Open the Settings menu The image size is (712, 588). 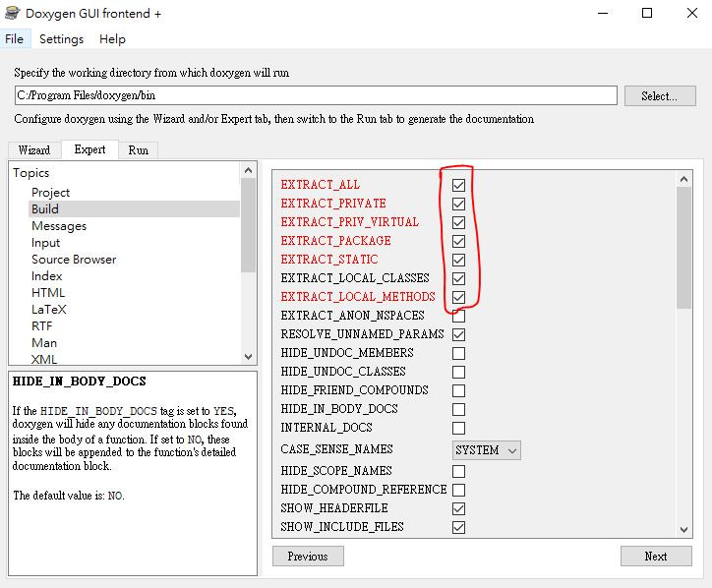[x=61, y=39]
